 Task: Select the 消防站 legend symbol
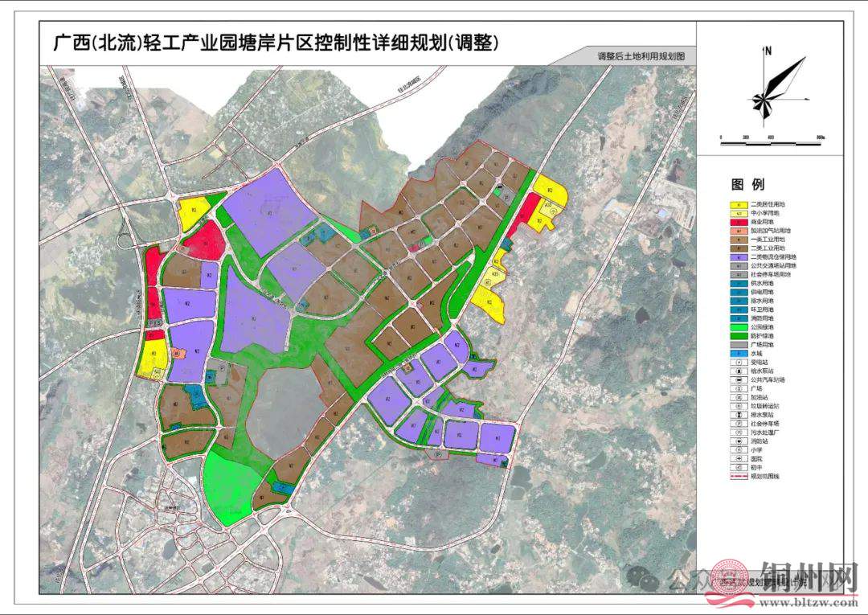tap(739, 441)
